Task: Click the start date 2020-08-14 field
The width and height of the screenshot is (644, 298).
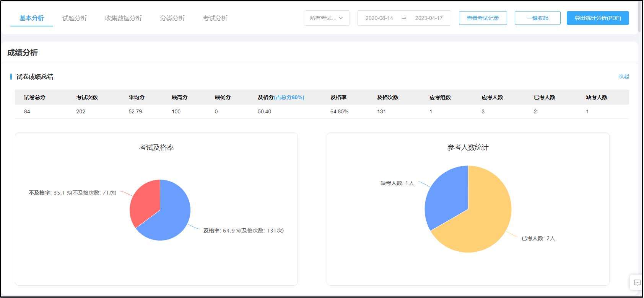Action: 379,18
